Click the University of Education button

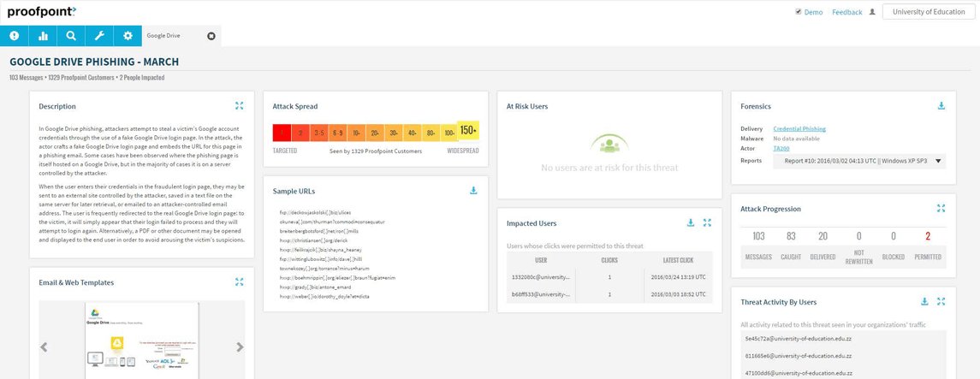[x=928, y=12]
